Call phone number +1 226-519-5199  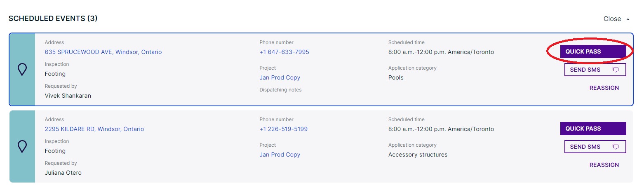pos(283,129)
